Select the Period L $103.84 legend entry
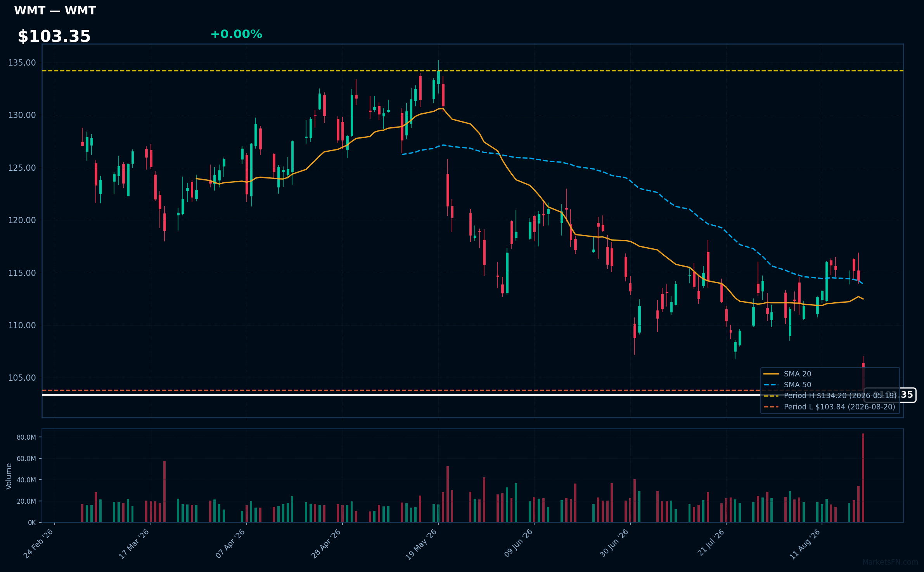 829,407
